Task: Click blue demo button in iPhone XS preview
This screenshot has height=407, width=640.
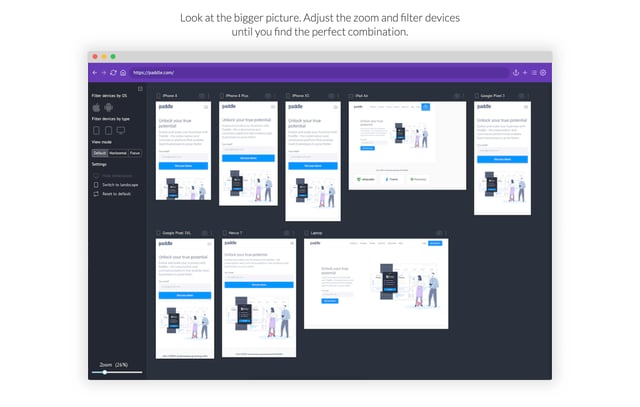Action: (x=313, y=166)
